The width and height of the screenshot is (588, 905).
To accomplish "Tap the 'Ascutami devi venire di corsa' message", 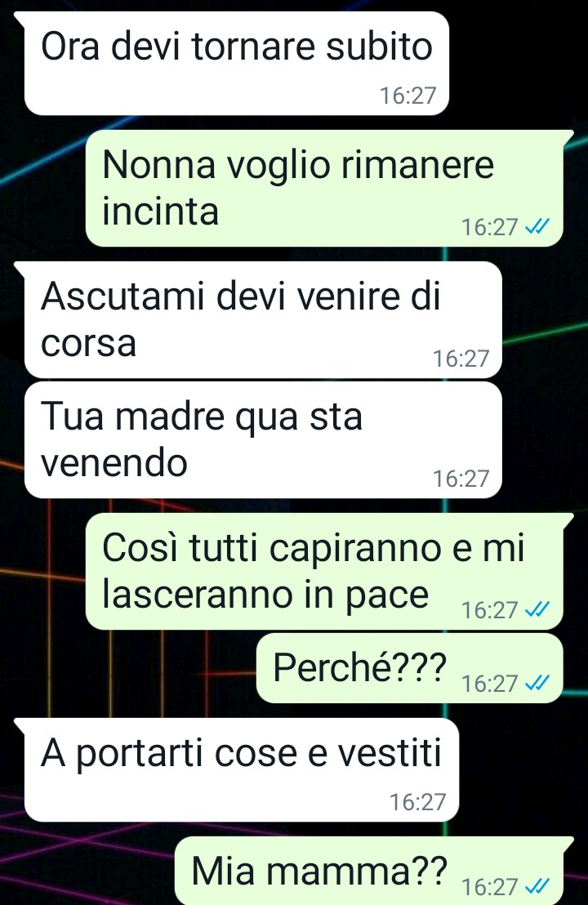I will (263, 319).
